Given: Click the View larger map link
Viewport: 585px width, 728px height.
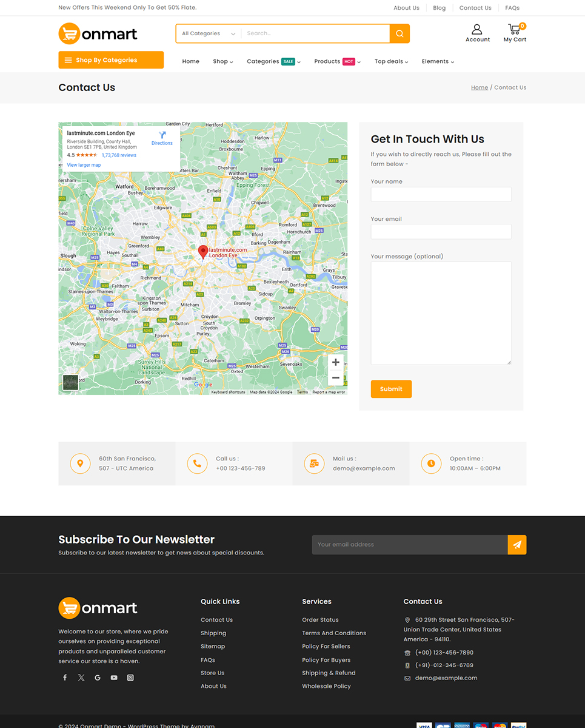Looking at the screenshot, I should tap(84, 165).
